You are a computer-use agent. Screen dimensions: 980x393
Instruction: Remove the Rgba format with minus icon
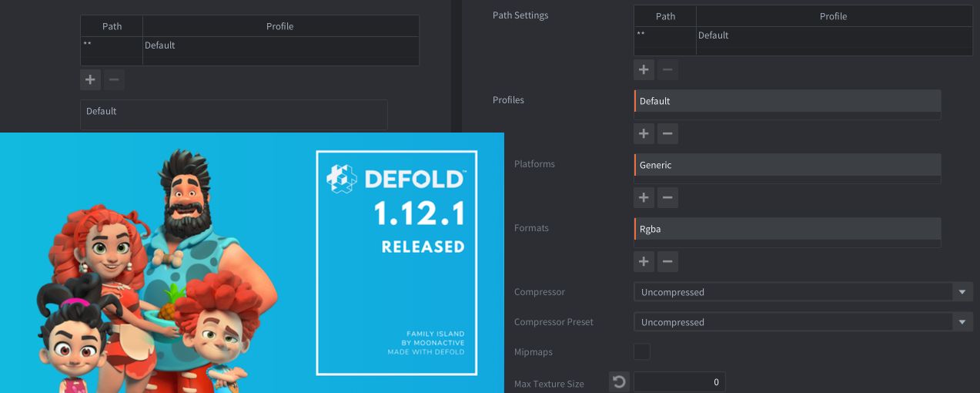pyautogui.click(x=667, y=261)
